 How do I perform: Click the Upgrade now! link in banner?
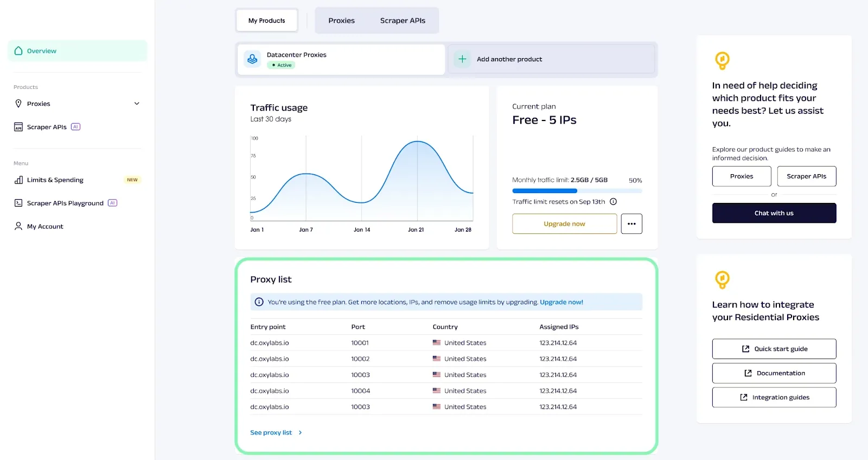coord(561,302)
